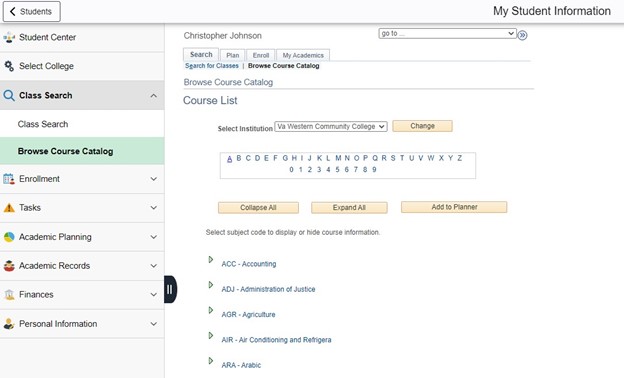The width and height of the screenshot is (624, 378).
Task: Filter courses by letter S
Action: (393, 158)
